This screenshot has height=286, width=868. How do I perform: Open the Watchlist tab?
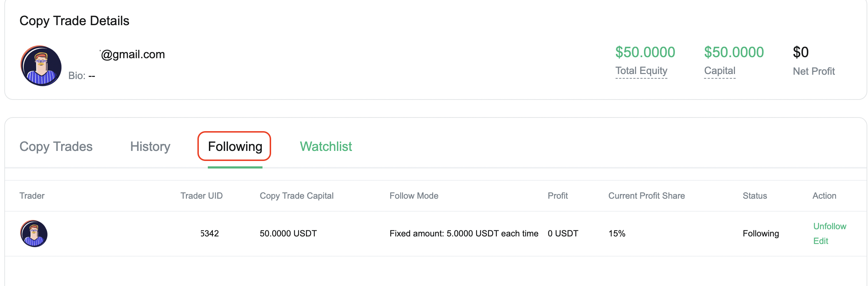tap(326, 147)
